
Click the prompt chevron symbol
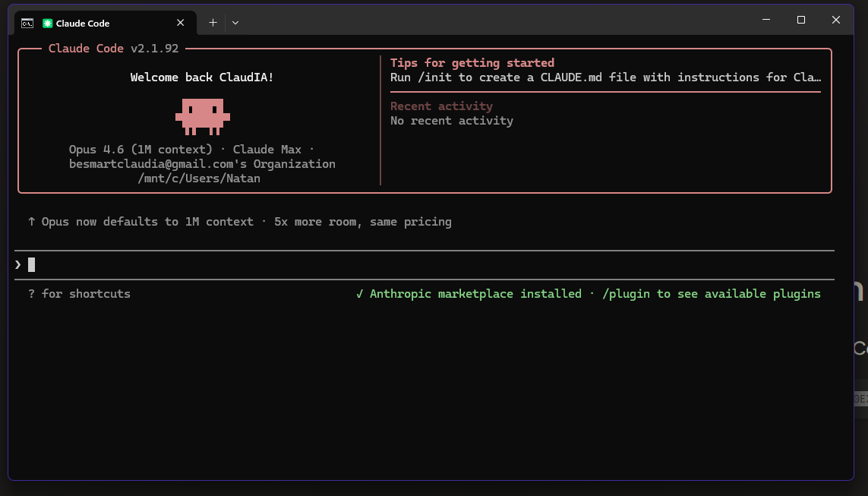click(18, 264)
